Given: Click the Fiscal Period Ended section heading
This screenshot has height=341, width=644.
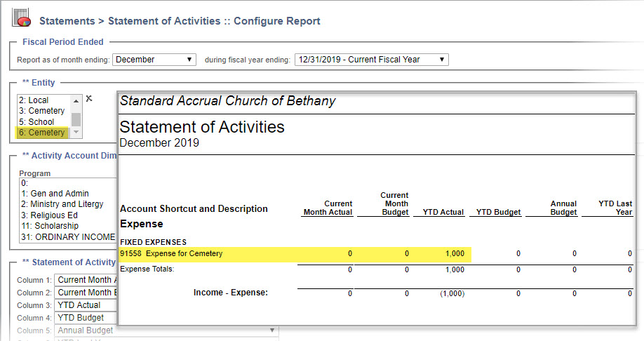Looking at the screenshot, I should 63,42.
